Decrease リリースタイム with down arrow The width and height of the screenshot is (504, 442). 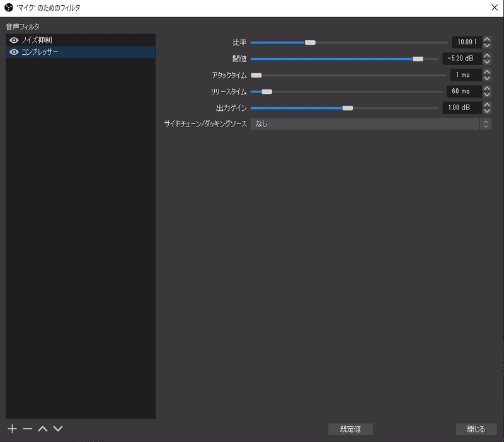487,94
